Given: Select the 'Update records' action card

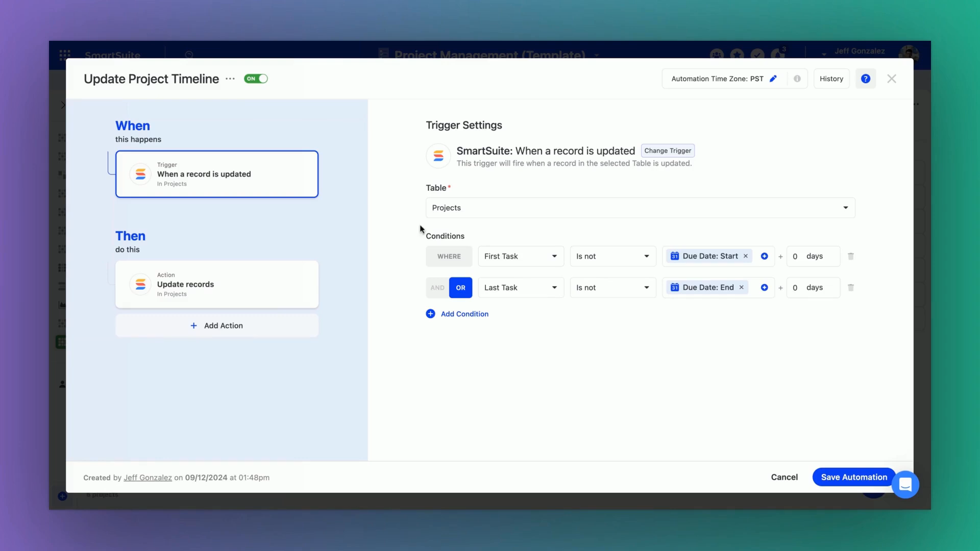Looking at the screenshot, I should pos(217,284).
